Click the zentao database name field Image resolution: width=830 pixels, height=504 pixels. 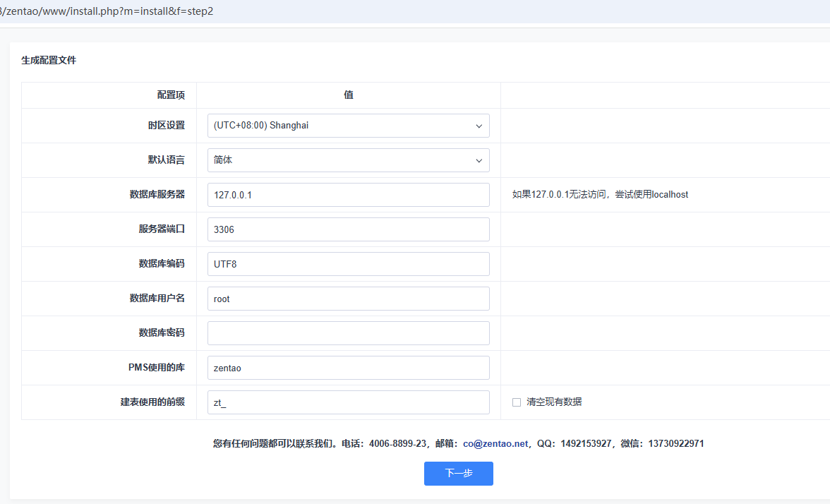point(348,367)
